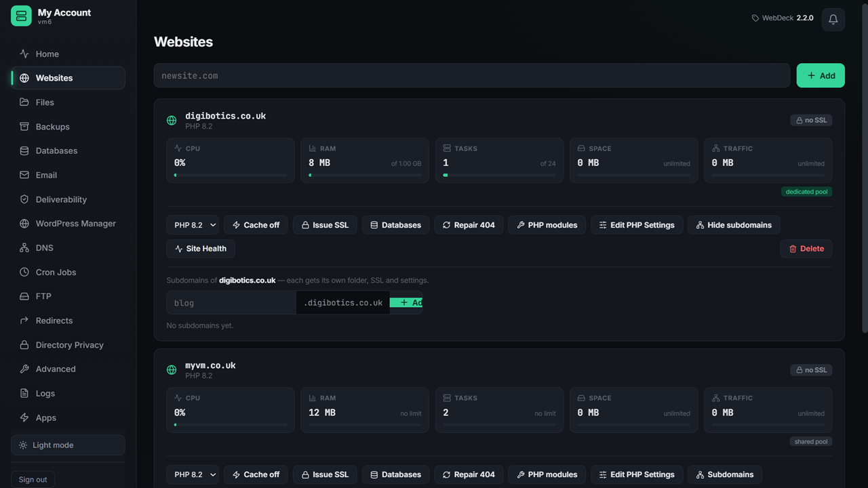The width and height of the screenshot is (868, 488).
Task: Click the blog subdomain input field
Action: point(231,303)
